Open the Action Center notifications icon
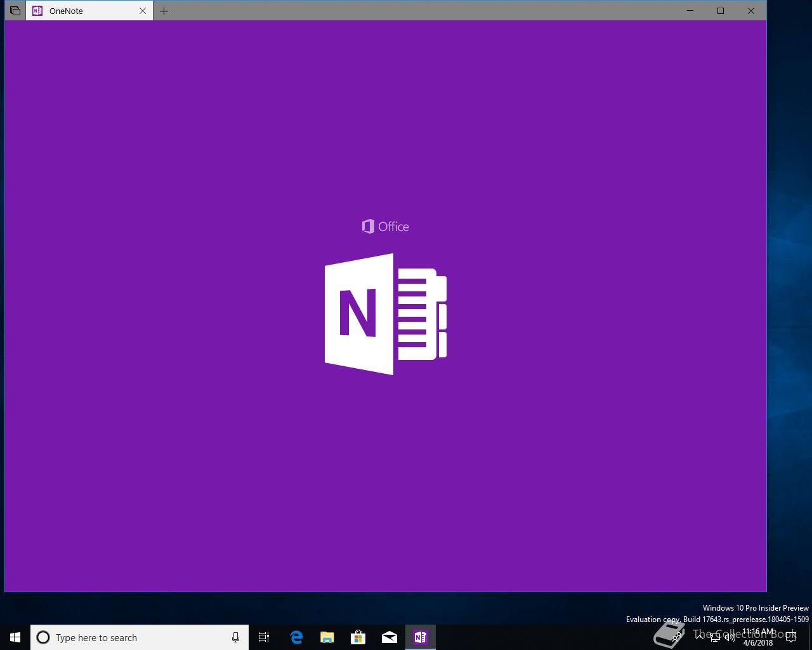This screenshot has height=650, width=812. click(x=790, y=637)
